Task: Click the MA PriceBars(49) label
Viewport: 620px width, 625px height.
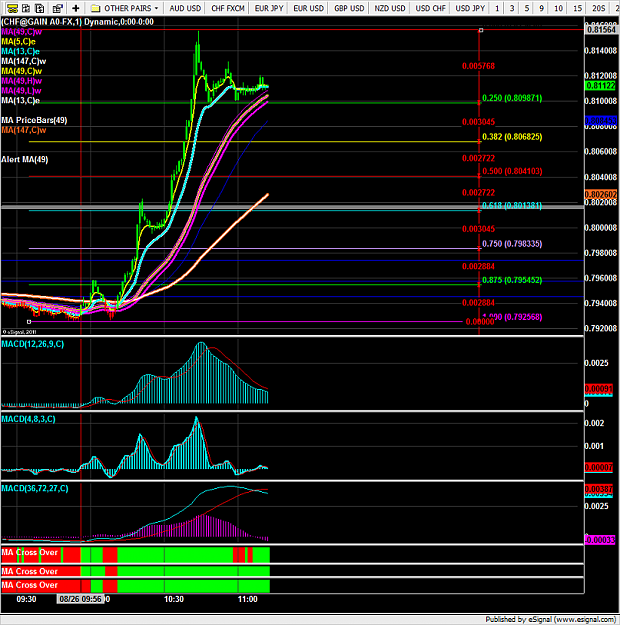Action: point(34,120)
